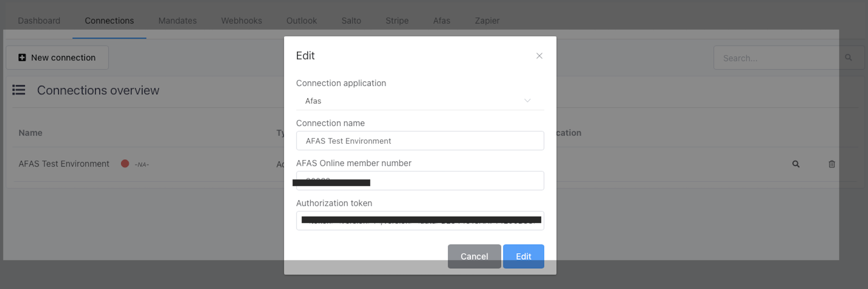Viewport: 868px width, 289px height.
Task: Open the Webhooks tab
Action: pyautogui.click(x=242, y=21)
